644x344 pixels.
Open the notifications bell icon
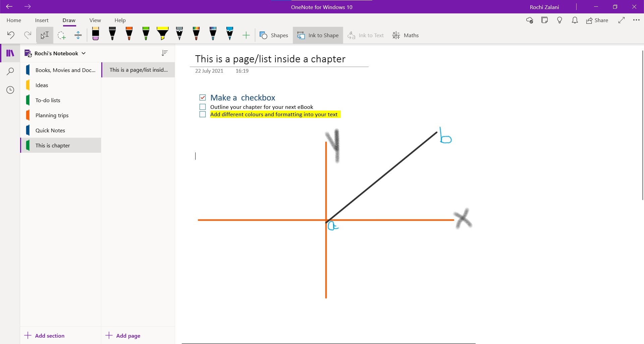pyautogui.click(x=575, y=20)
